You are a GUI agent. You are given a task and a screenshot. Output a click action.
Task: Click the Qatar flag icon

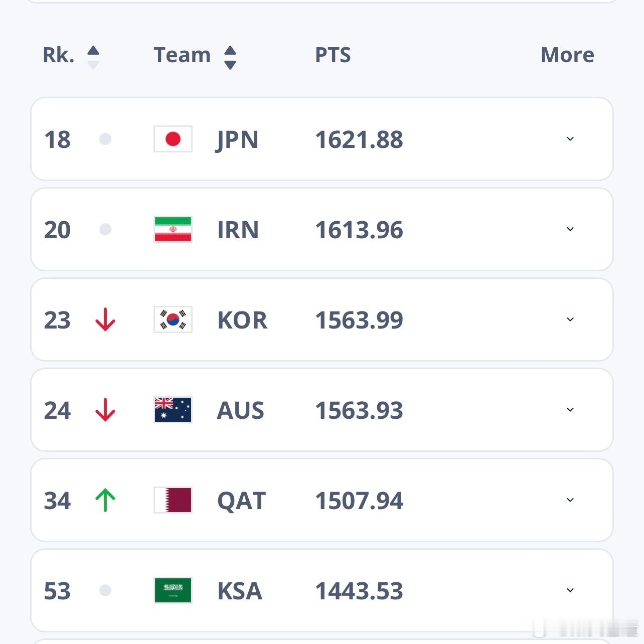pyautogui.click(x=173, y=500)
